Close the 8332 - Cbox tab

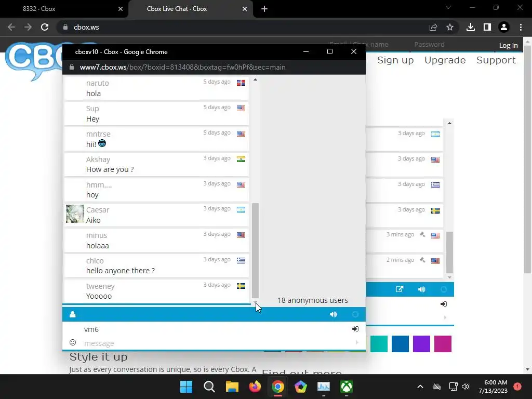pos(121,9)
